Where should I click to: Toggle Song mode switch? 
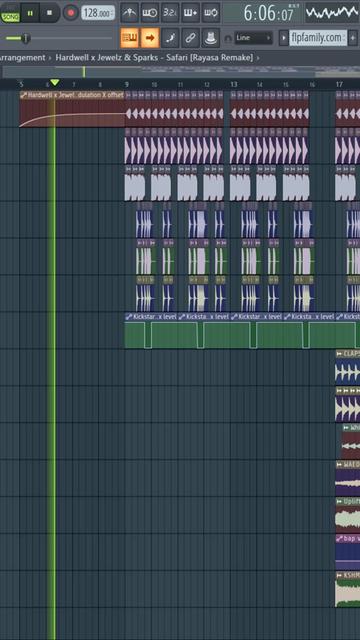(x=10, y=13)
